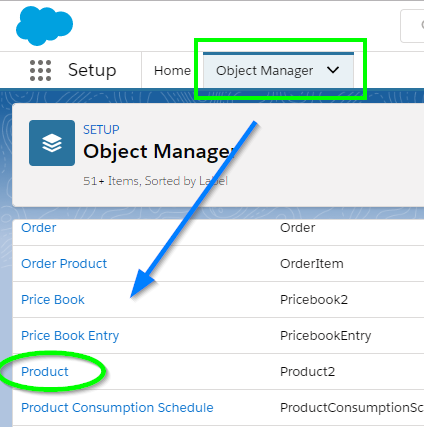Select the Pricebook2 API name cell
Image resolution: width=424 pixels, height=427 pixels.
coord(314,300)
